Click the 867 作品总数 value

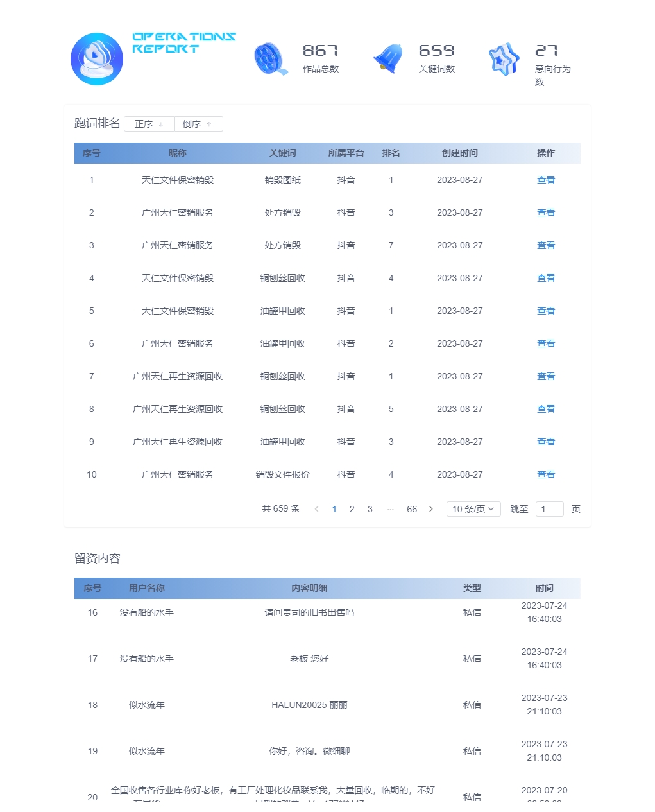[x=321, y=51]
